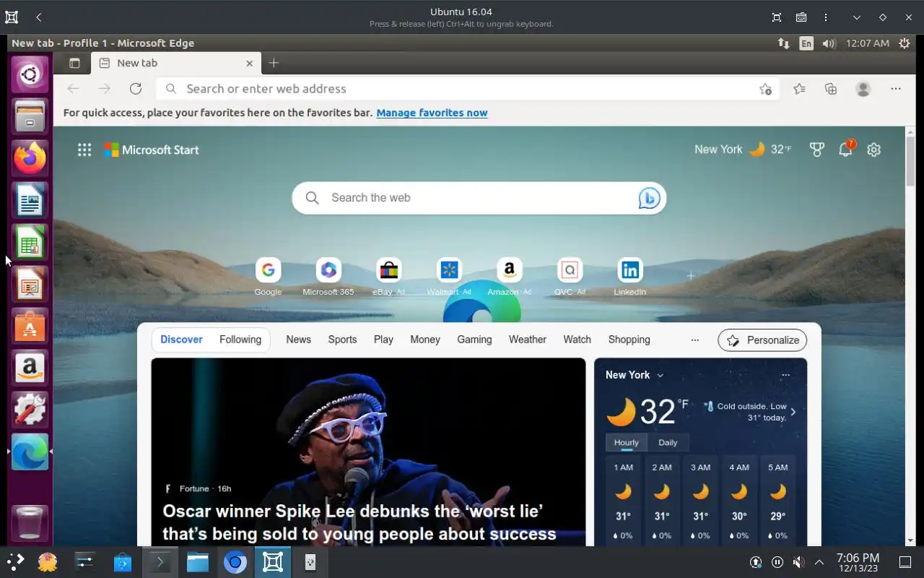Open the Money feed tab
924x578 pixels.
point(425,340)
